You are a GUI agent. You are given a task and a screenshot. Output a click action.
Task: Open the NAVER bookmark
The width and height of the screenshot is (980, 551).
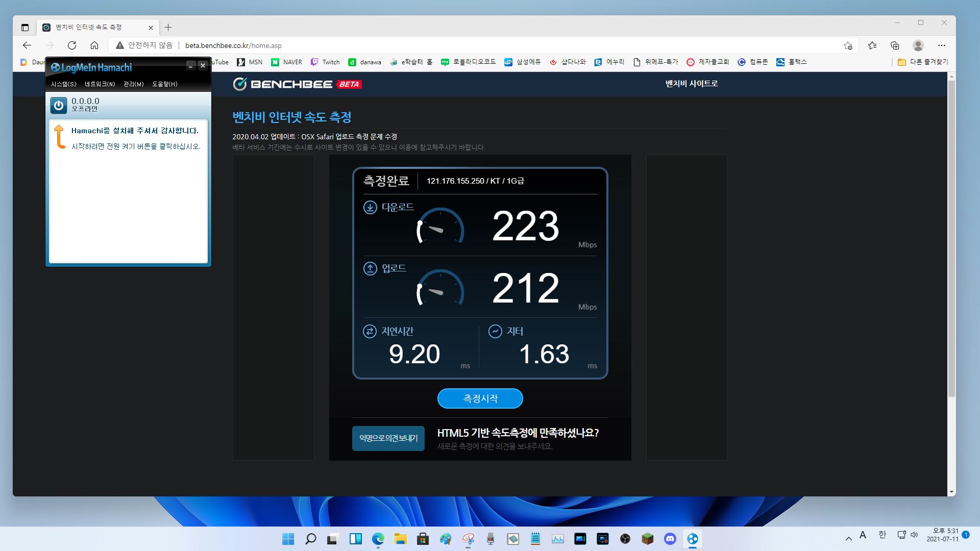coord(287,62)
